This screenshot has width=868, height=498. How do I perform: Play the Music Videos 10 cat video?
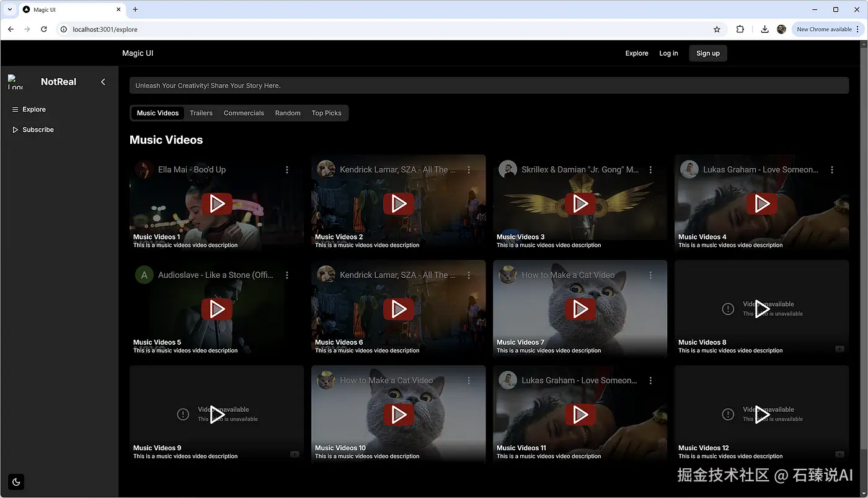(398, 414)
